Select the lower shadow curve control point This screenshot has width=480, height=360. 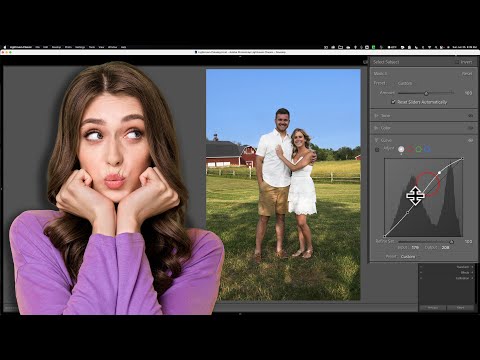point(408,212)
